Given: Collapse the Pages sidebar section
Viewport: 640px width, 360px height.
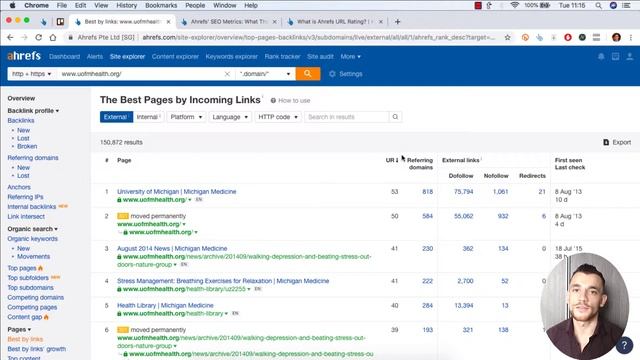Looking at the screenshot, I should (x=19, y=329).
